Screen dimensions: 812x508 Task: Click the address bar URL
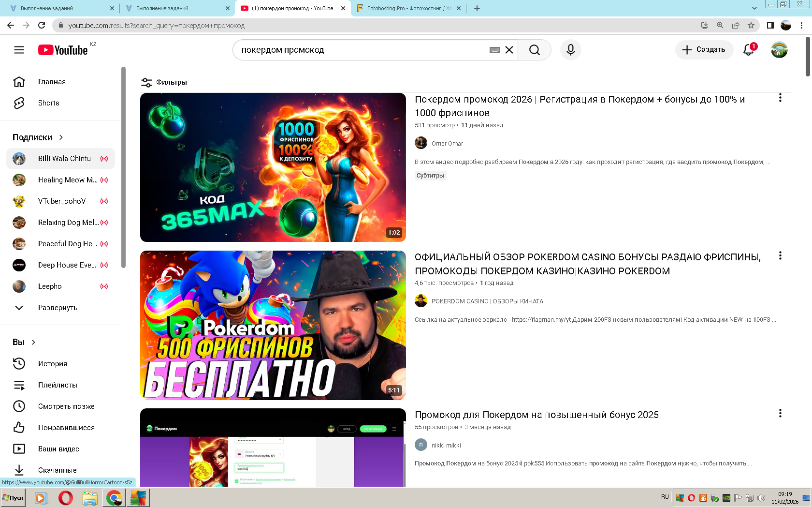click(x=157, y=26)
